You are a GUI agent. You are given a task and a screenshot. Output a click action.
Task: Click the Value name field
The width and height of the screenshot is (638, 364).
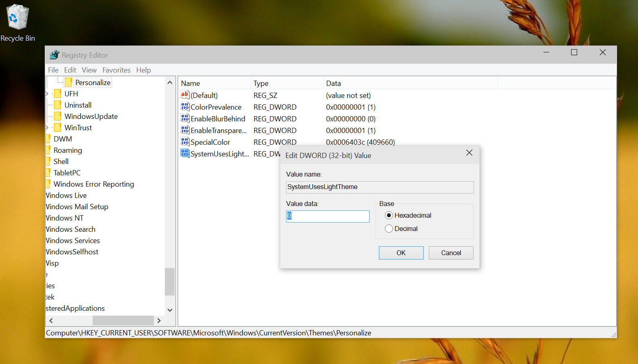pos(380,187)
